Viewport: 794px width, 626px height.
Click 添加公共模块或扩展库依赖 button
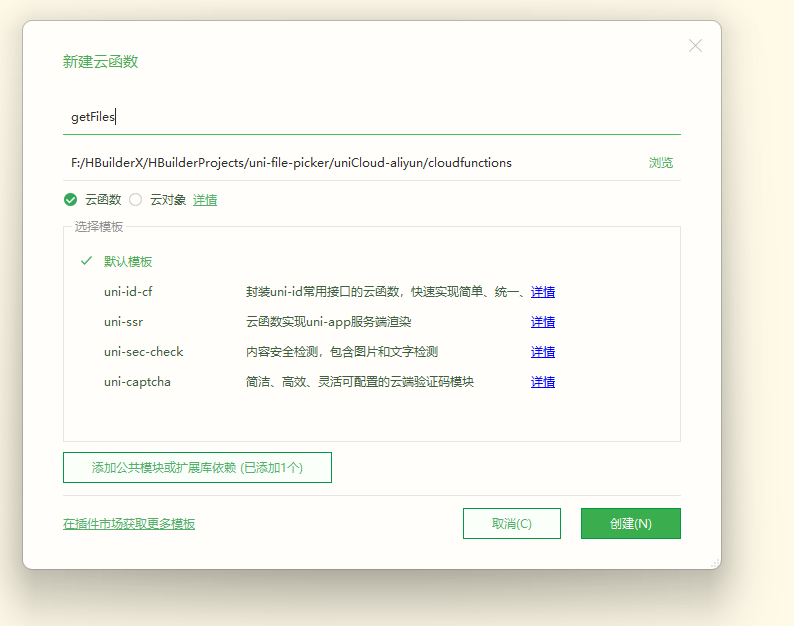197,467
